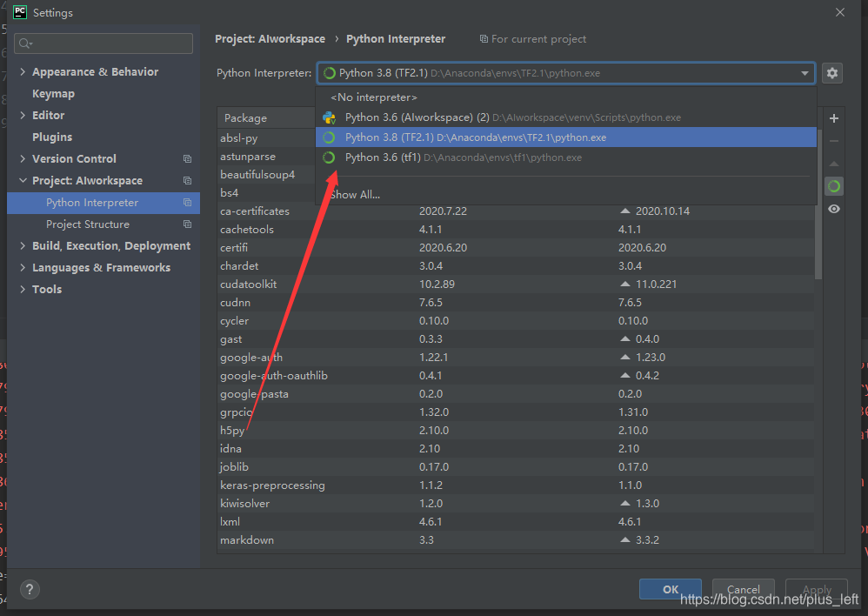Screen dimensions: 868x616
Task: Click the minus icon to uninstall package
Action: coord(834,141)
